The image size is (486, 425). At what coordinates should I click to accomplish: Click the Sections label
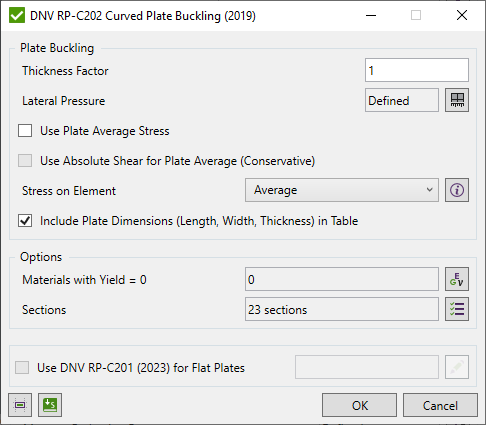click(44, 310)
